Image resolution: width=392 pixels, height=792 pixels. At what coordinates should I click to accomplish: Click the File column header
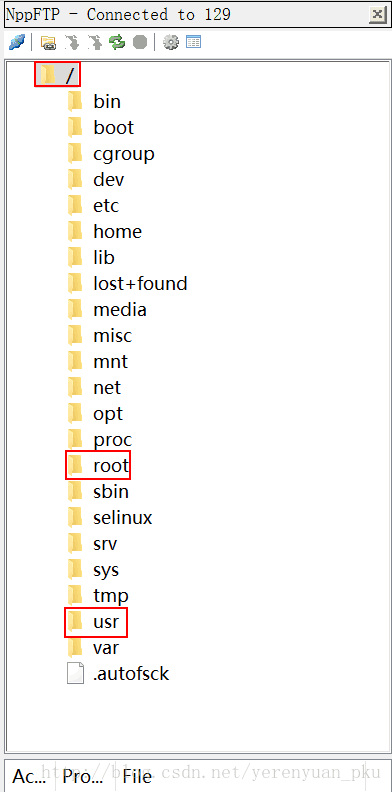137,776
